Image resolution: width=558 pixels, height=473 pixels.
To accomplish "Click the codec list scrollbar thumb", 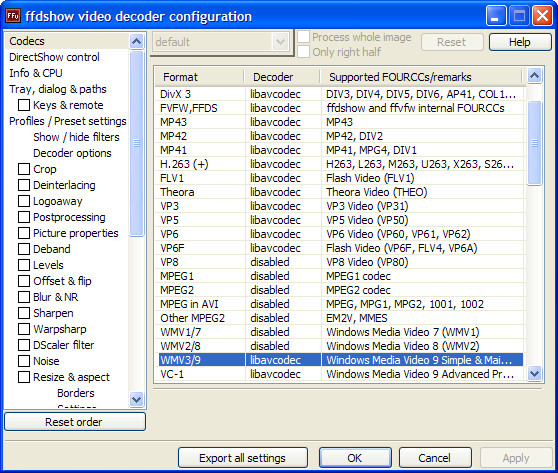I will 535,143.
